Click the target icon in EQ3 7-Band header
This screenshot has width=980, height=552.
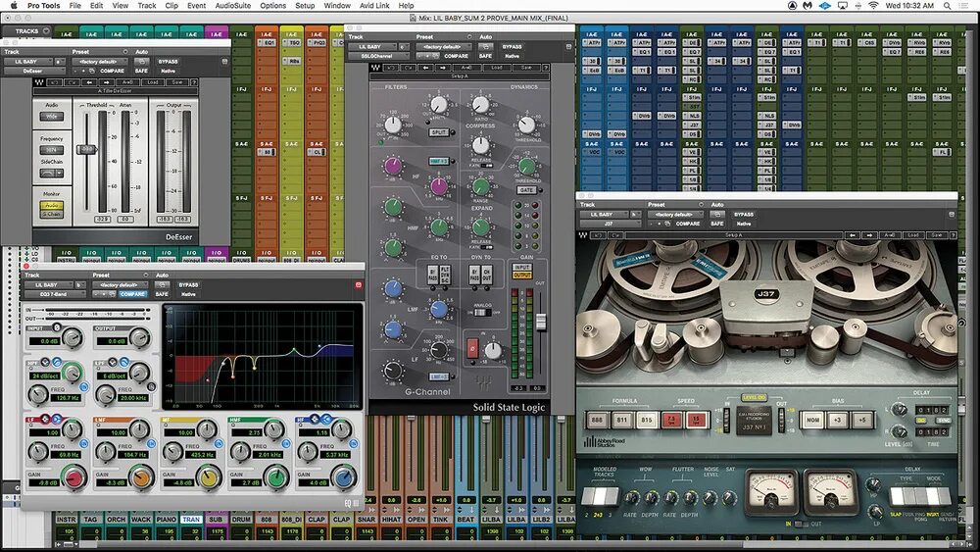click(x=358, y=285)
